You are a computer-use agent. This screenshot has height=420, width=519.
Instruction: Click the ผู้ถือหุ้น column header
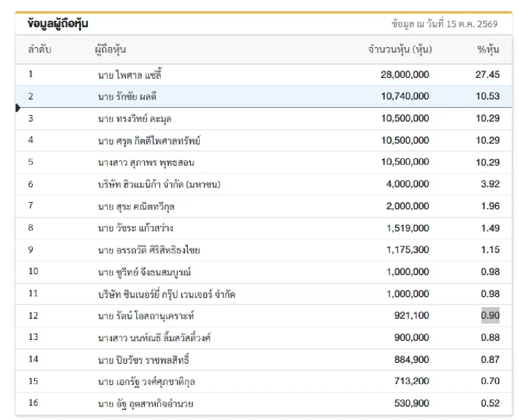click(x=110, y=49)
